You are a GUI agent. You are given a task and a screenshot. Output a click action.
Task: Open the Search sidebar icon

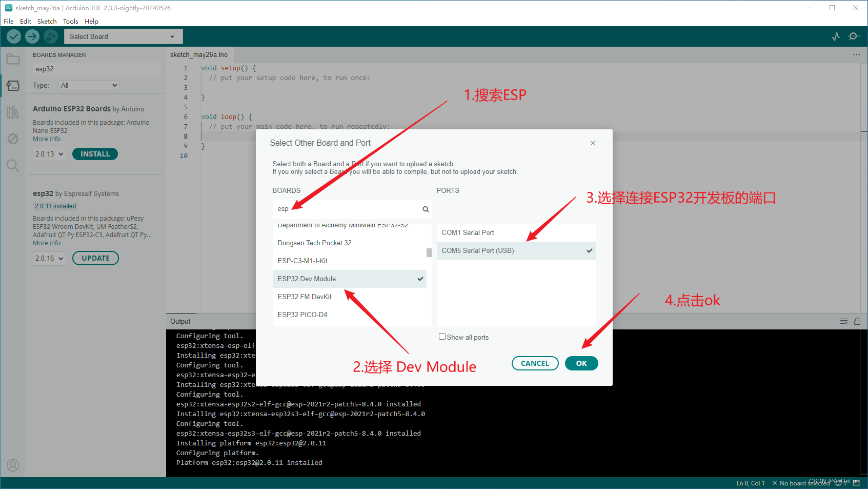pyautogui.click(x=13, y=165)
